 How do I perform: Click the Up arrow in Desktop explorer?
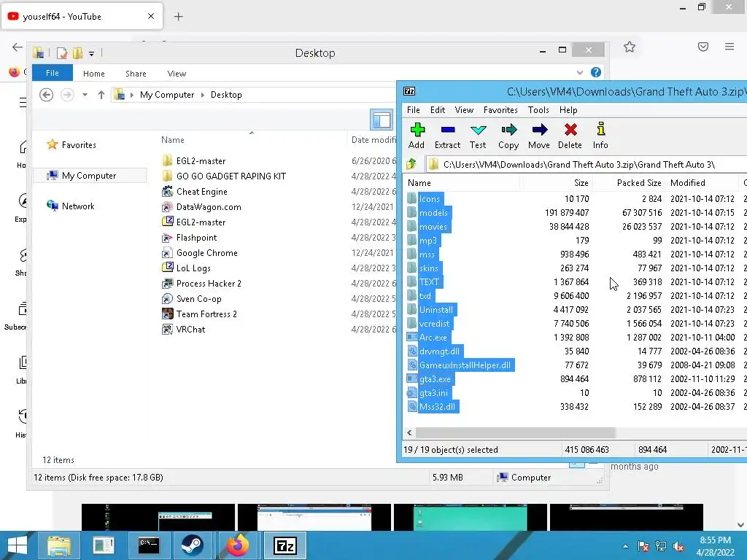point(101,95)
